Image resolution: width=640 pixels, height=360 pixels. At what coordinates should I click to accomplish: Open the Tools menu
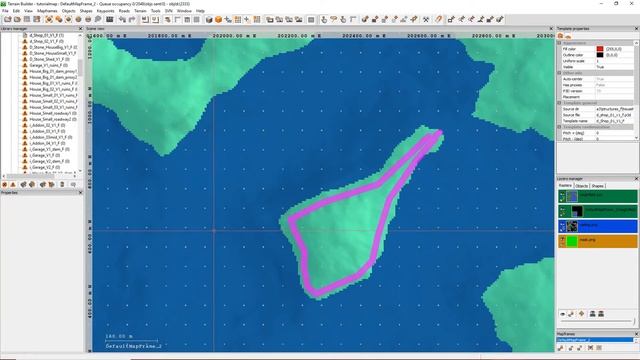156,11
